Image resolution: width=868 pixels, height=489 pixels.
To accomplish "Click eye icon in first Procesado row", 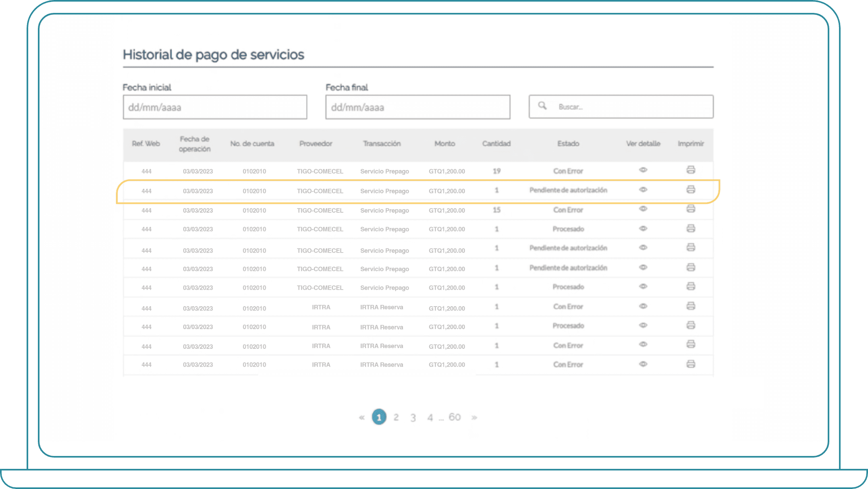I will [x=643, y=228].
